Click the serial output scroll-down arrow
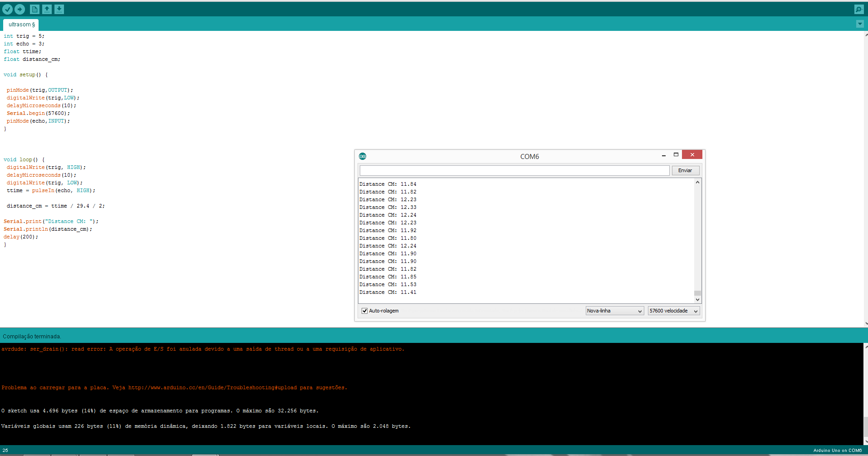Viewport: 868px width, 456px height. tap(698, 300)
